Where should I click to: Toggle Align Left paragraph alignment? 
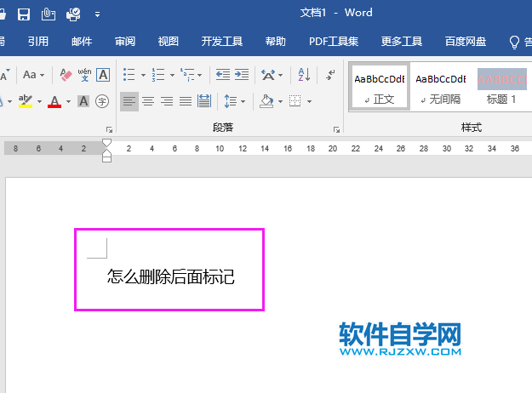coord(129,101)
